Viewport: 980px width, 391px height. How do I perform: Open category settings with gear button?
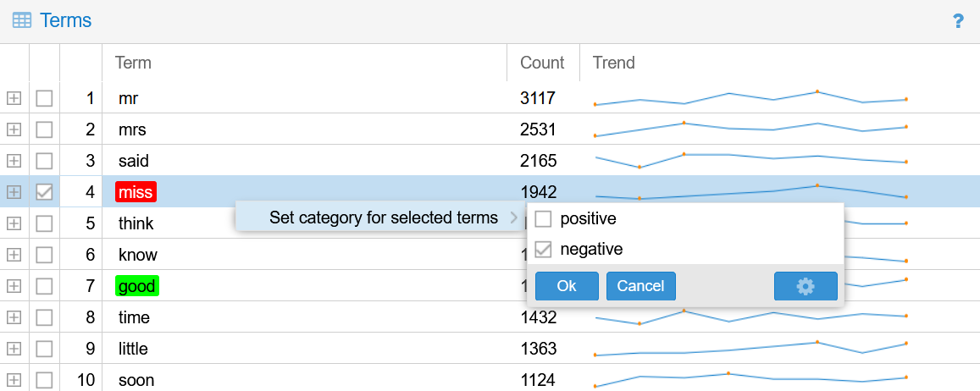click(x=806, y=286)
